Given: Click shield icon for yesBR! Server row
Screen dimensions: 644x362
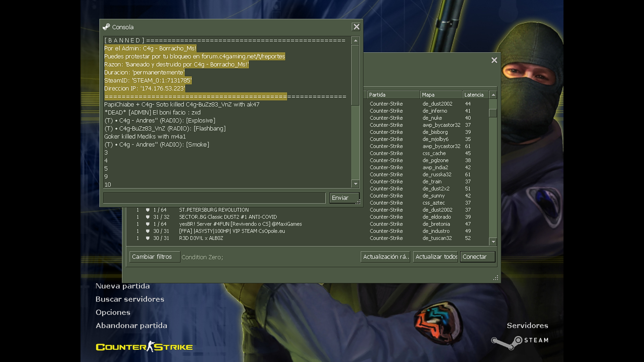Looking at the screenshot, I should [148, 224].
